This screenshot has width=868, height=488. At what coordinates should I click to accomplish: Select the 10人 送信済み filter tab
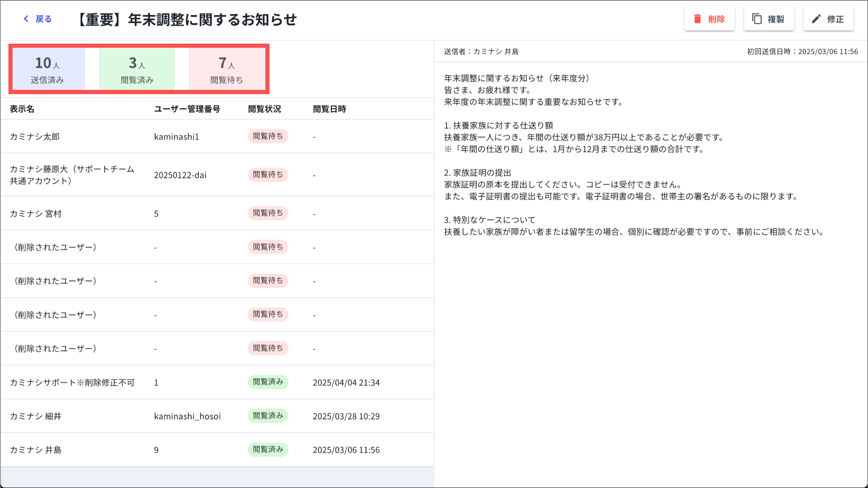(48, 69)
